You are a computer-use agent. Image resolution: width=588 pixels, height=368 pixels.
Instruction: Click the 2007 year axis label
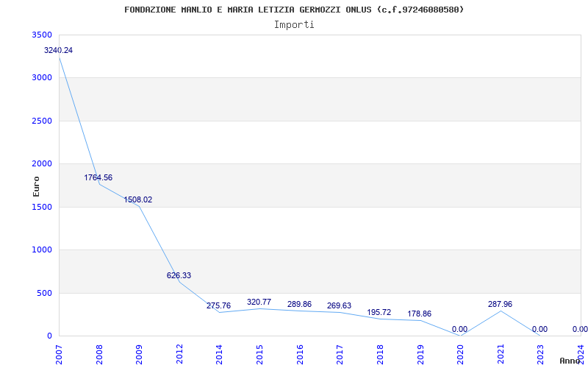[59, 355]
